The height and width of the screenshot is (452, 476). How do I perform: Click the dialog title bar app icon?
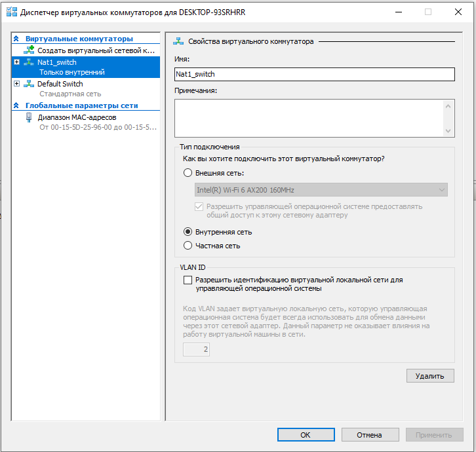10,12
